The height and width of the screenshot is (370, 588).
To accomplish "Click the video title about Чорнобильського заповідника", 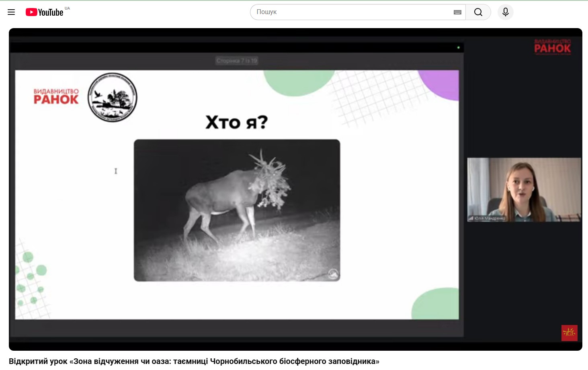I will [x=194, y=361].
